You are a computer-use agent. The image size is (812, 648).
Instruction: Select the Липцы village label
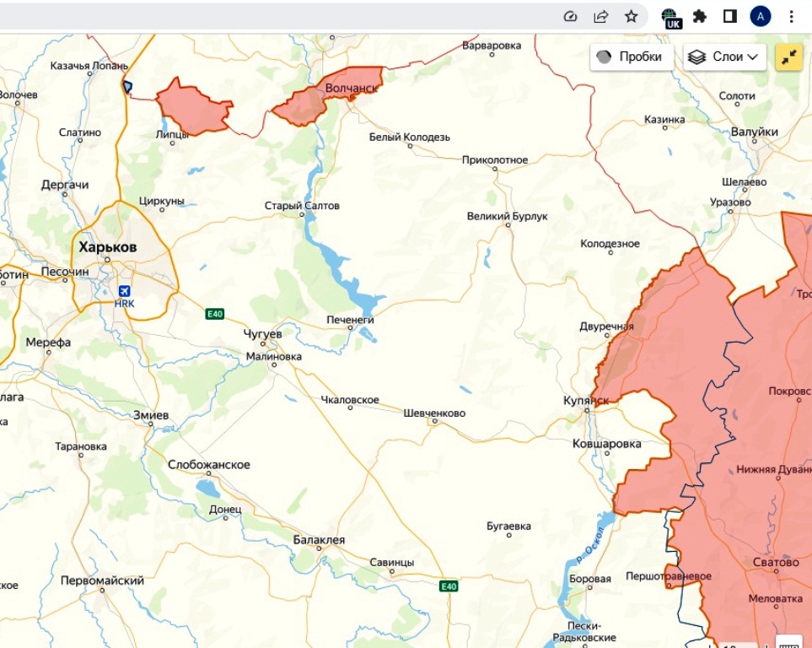(172, 134)
